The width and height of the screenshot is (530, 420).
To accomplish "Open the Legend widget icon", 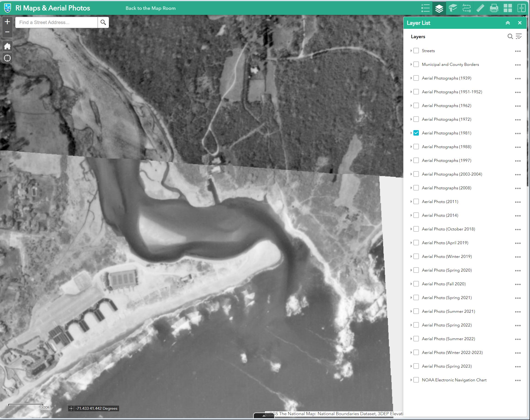I will 425,8.
